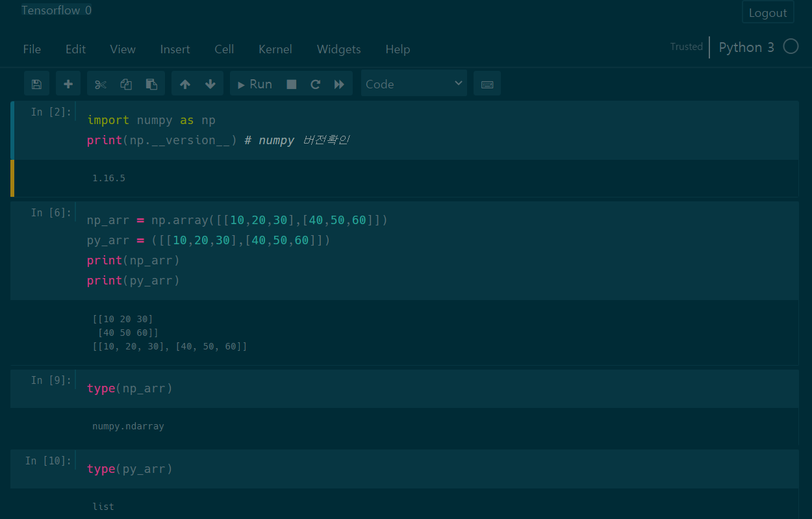Viewport: 812px width, 519px height.
Task: Save notebook with the floppy disk icon
Action: coord(36,84)
